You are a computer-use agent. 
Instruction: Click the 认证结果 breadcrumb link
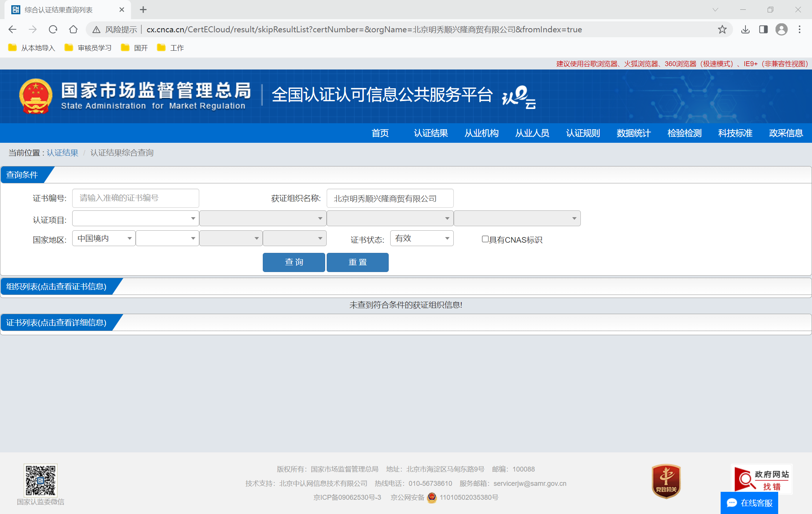point(62,153)
